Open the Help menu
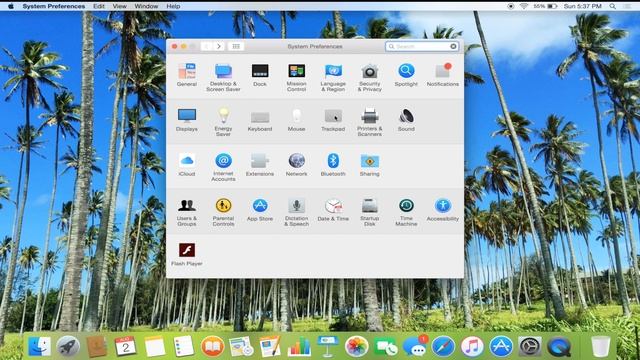The image size is (640, 360). (173, 6)
